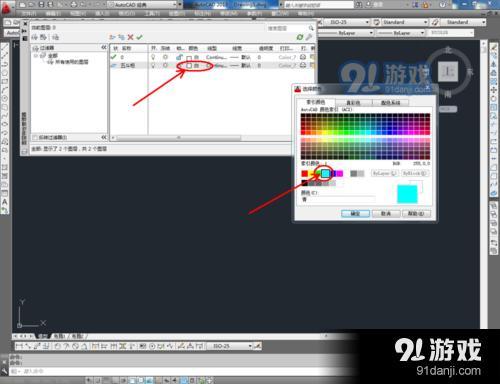Click the printer plot icon on layer 0
500x384 pixels.
click(303, 57)
